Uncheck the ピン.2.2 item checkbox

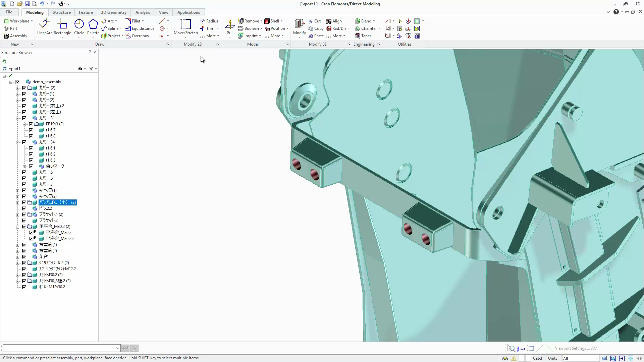(x=24, y=208)
